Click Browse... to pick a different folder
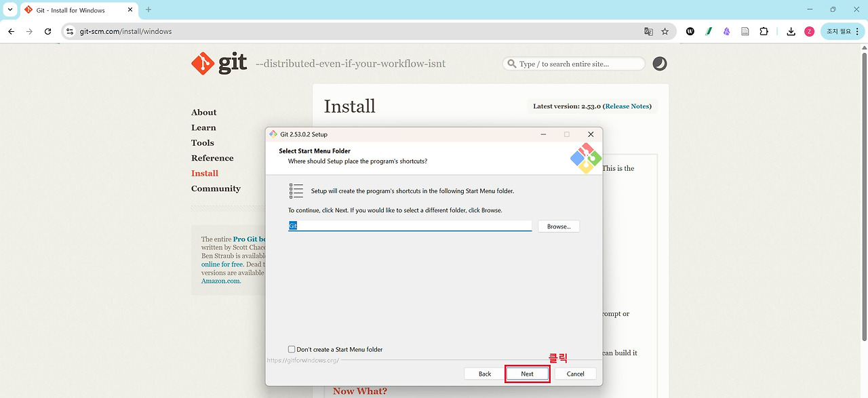The image size is (868, 398). [559, 226]
